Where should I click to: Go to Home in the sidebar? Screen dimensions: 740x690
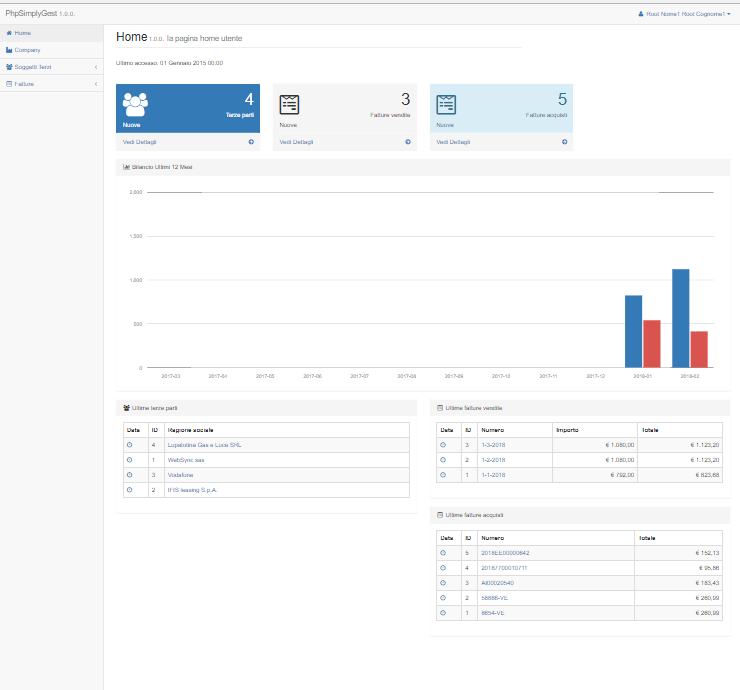[x=51, y=33]
